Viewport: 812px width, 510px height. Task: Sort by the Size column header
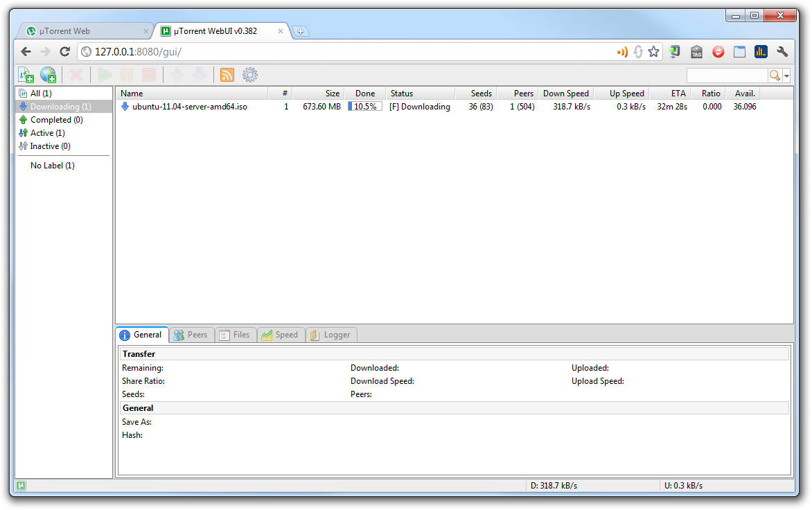point(319,93)
